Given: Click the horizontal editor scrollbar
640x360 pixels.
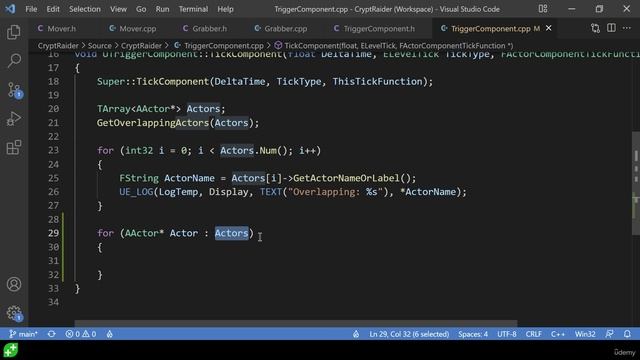Looking at the screenshot, I should [296, 323].
